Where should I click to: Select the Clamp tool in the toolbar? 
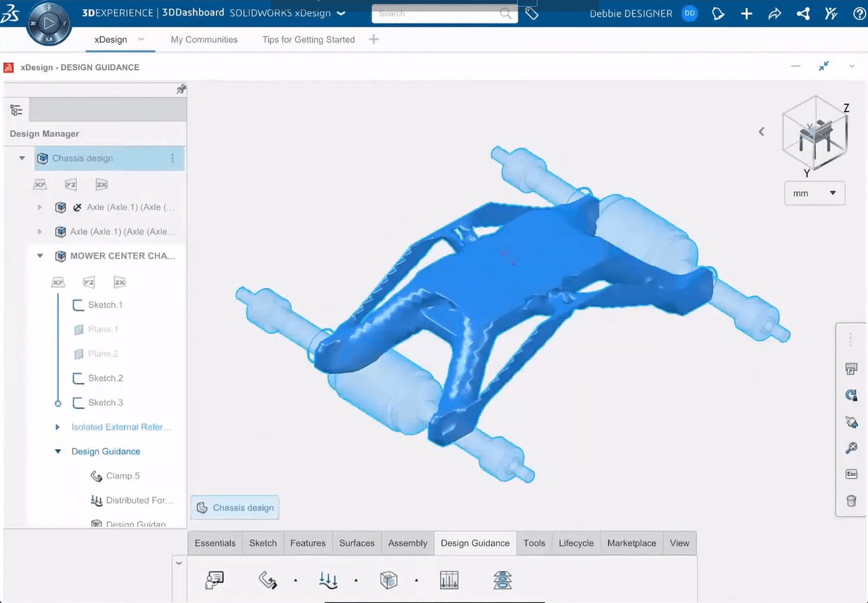(268, 579)
